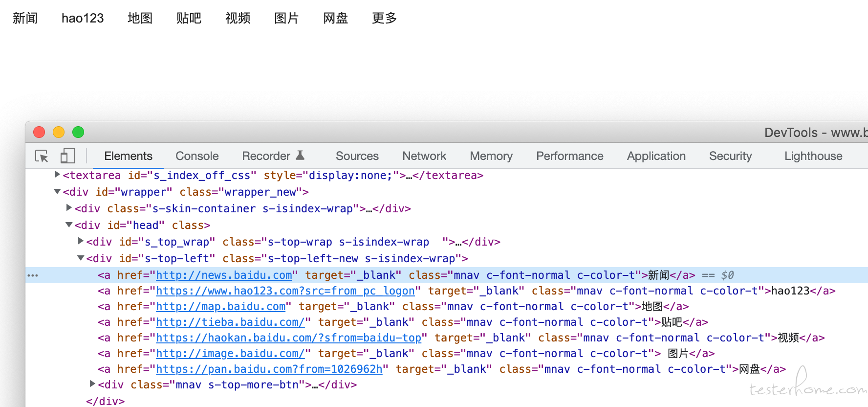
Task: Select class attribute of the 网盘 anchor
Action: (x=615, y=369)
